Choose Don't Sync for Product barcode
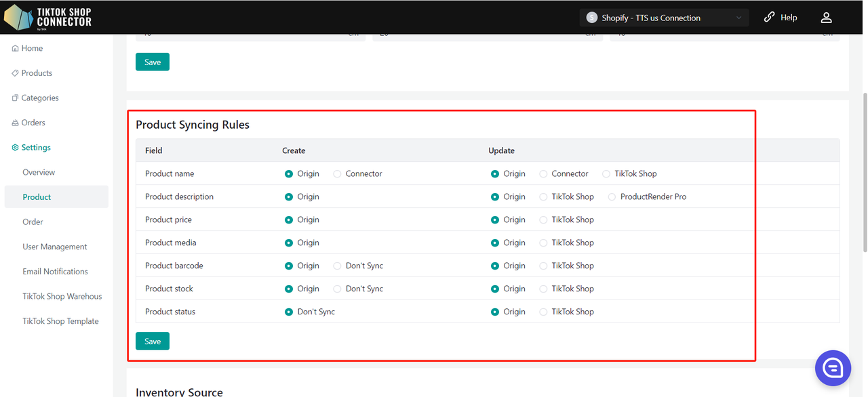Image resolution: width=868 pixels, height=397 pixels. tap(337, 266)
